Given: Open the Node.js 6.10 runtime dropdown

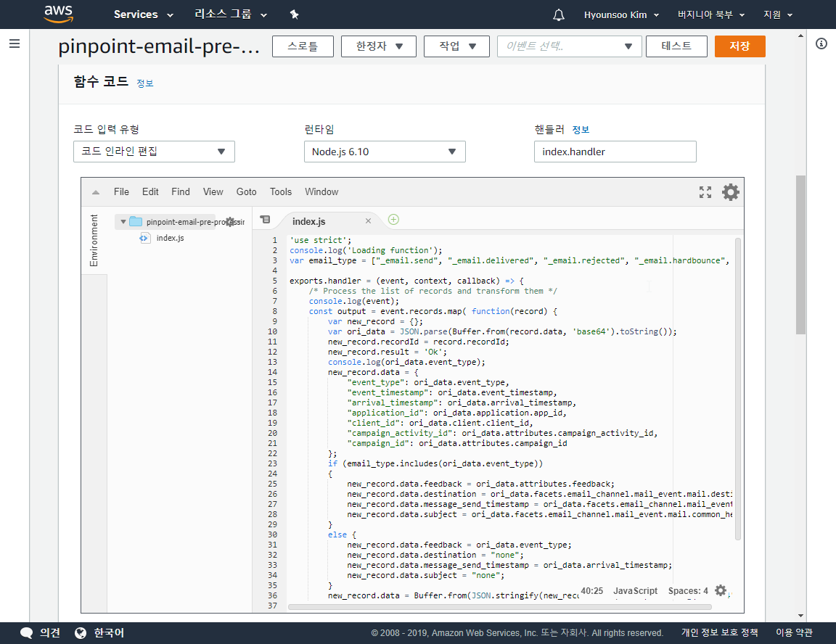Looking at the screenshot, I should (x=385, y=152).
